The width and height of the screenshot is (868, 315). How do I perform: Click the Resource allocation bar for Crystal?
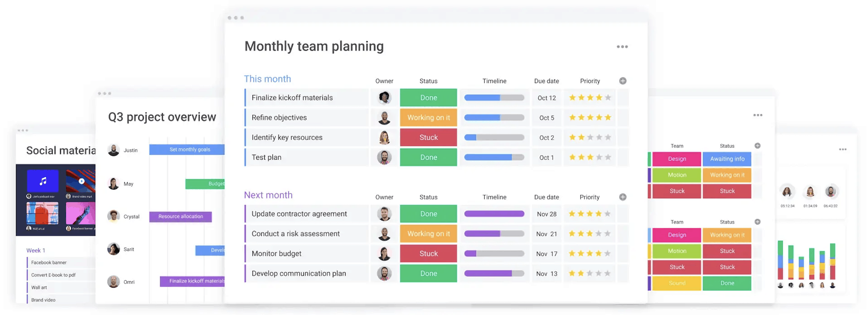click(180, 217)
